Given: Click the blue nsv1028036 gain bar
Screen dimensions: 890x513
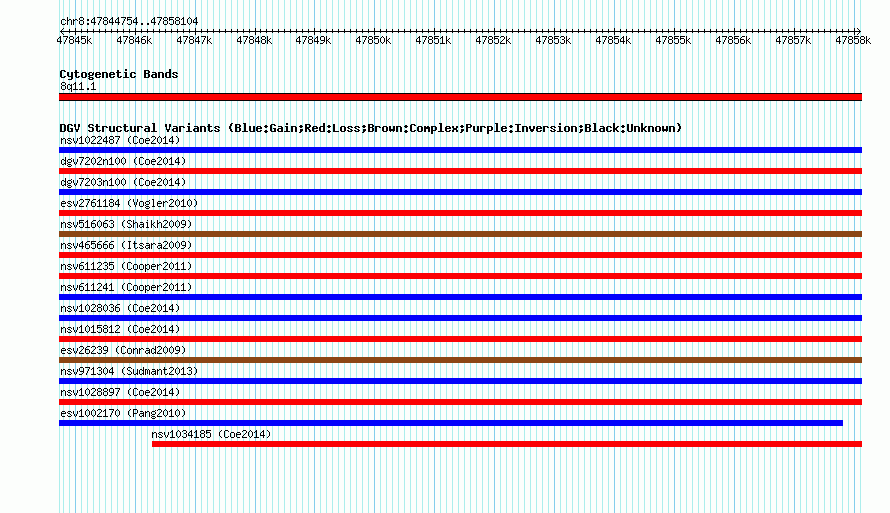Looking at the screenshot, I should click(460, 318).
